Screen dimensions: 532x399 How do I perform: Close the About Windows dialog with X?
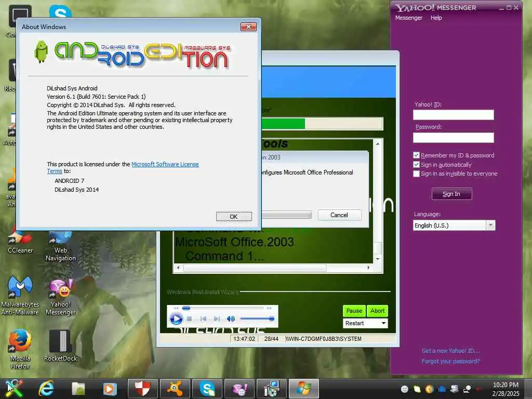[248, 27]
